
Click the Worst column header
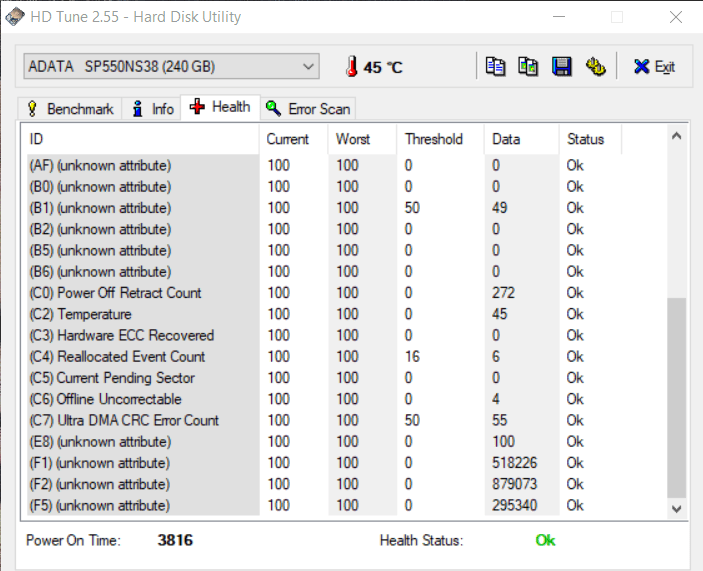362,139
